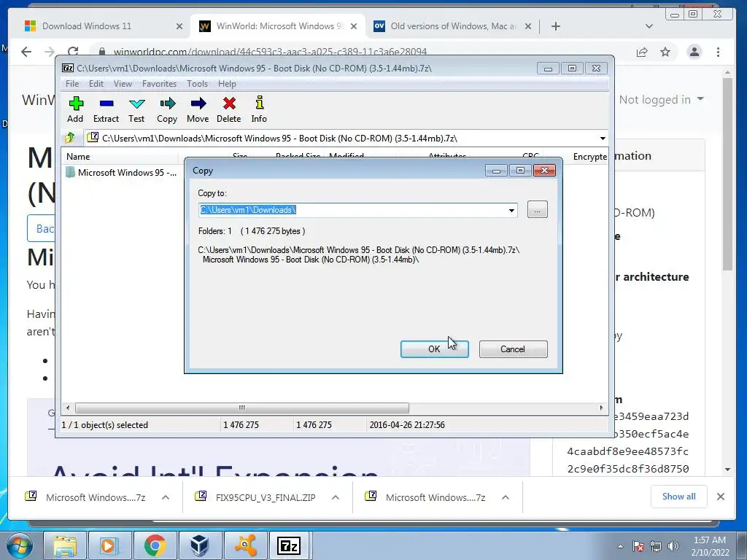Click the Encrypted column header
This screenshot has width=747, height=560.
(589, 157)
